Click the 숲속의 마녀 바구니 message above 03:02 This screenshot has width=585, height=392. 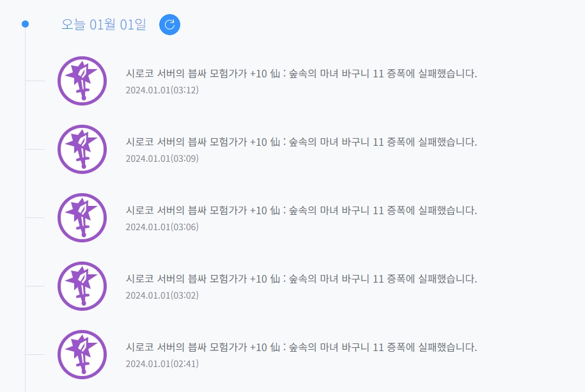pyautogui.click(x=301, y=279)
